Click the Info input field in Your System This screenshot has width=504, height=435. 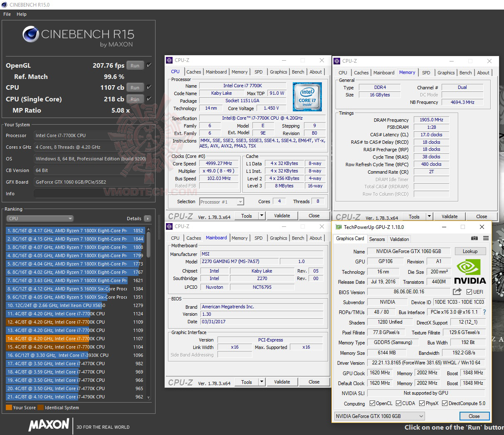pyautogui.click(x=92, y=194)
